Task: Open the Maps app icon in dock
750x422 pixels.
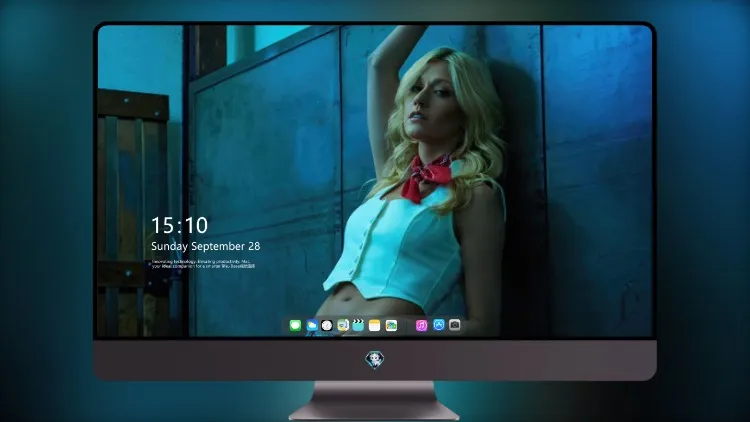Action: [343, 326]
